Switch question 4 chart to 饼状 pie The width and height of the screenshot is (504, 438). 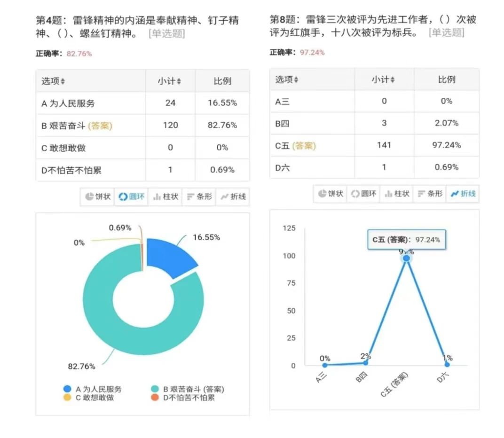pyautogui.click(x=98, y=197)
